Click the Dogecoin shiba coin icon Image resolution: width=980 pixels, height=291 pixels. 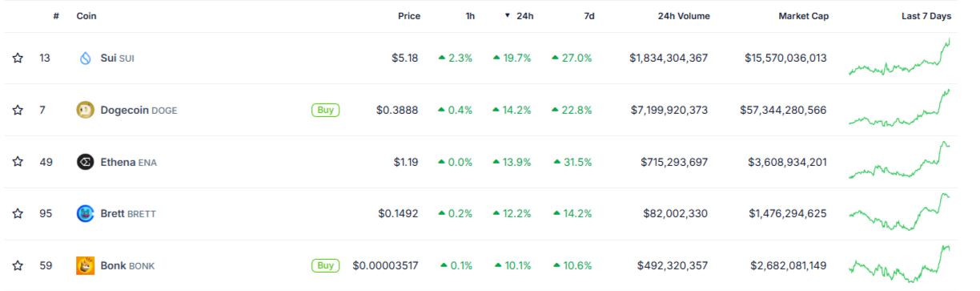86,110
